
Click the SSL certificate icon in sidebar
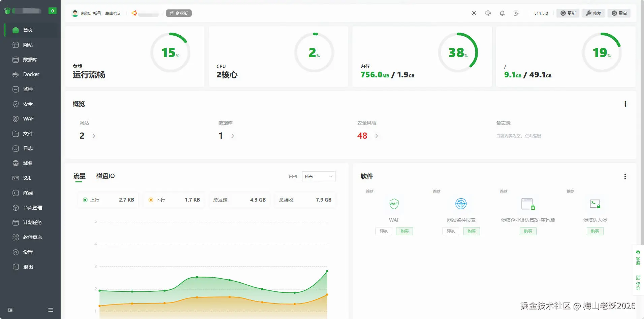point(15,178)
